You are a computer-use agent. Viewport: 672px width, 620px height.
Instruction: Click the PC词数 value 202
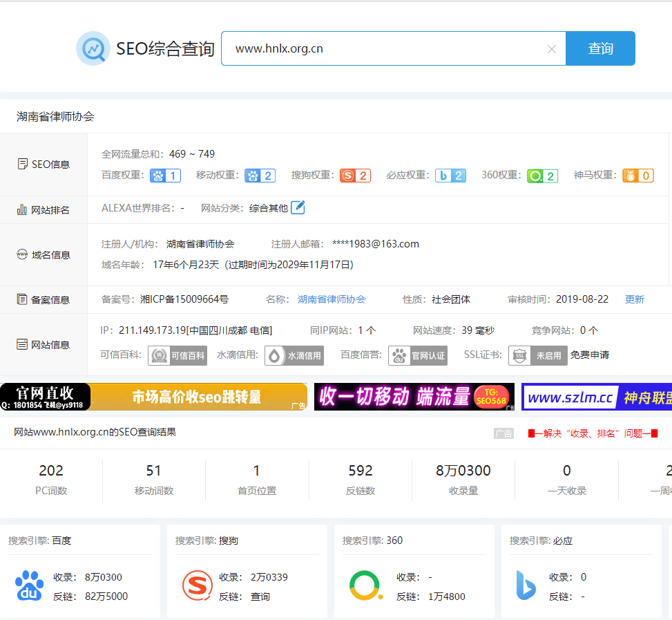point(51,471)
